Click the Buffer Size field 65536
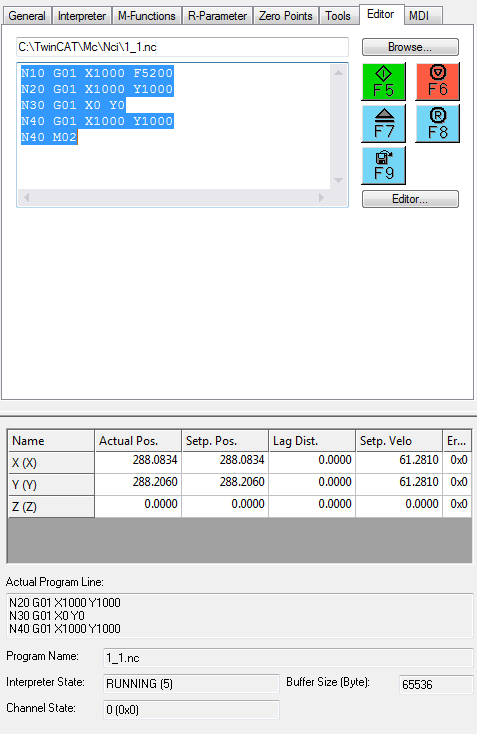 point(436,684)
